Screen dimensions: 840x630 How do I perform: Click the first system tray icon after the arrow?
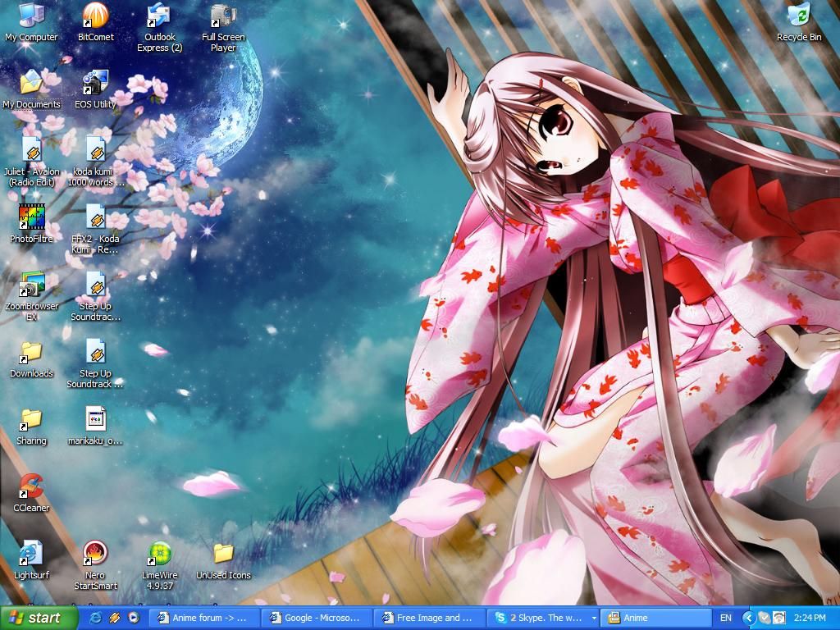(765, 618)
